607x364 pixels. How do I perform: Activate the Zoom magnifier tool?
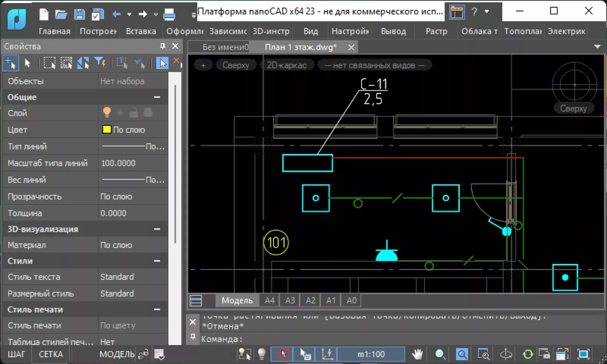click(440, 354)
